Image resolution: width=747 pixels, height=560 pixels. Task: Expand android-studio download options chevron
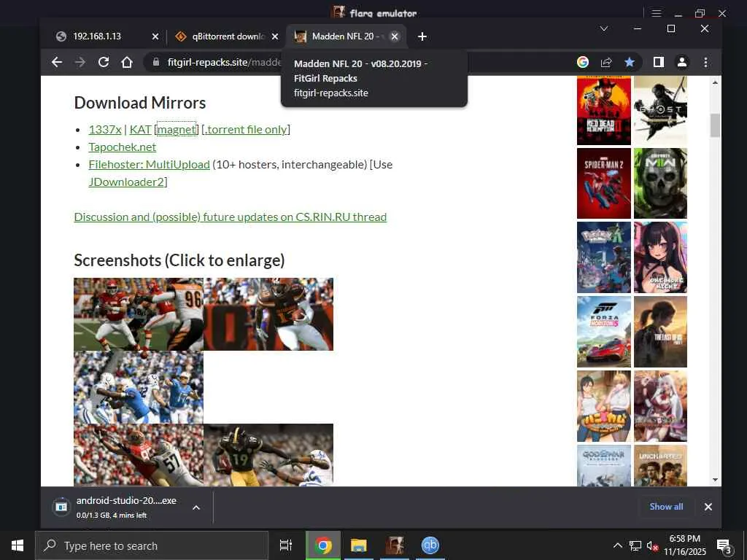196,507
